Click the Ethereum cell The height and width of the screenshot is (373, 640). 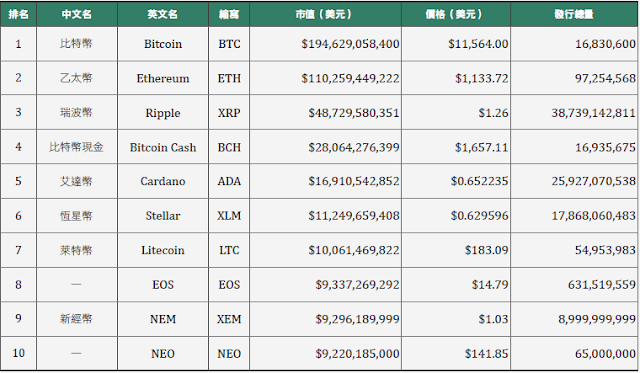click(163, 78)
